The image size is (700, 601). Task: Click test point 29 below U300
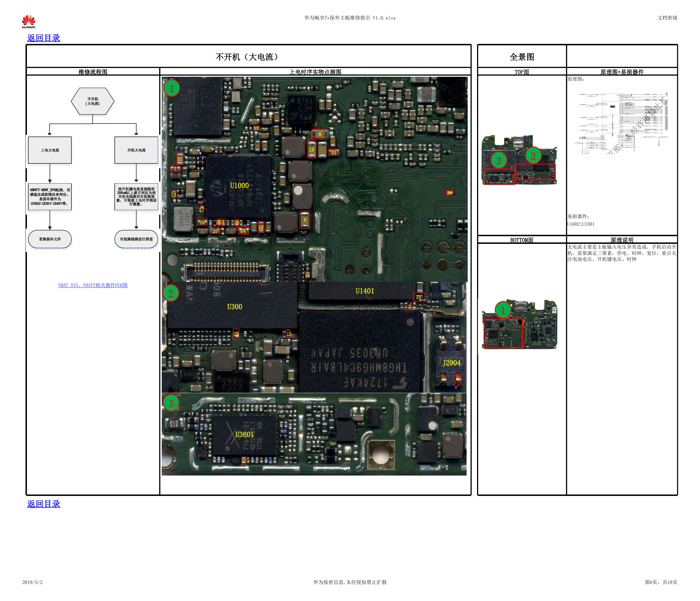[x=236, y=334]
